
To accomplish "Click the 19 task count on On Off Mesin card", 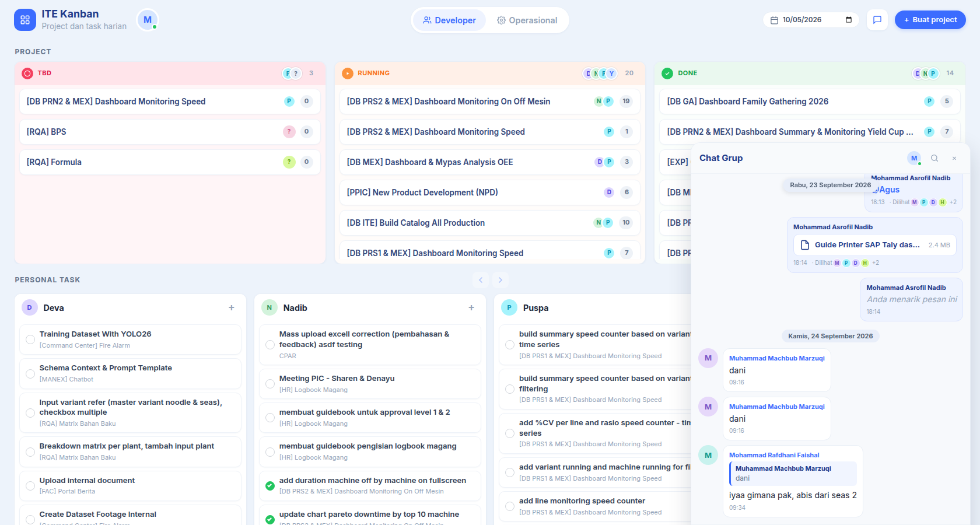I will click(x=626, y=101).
